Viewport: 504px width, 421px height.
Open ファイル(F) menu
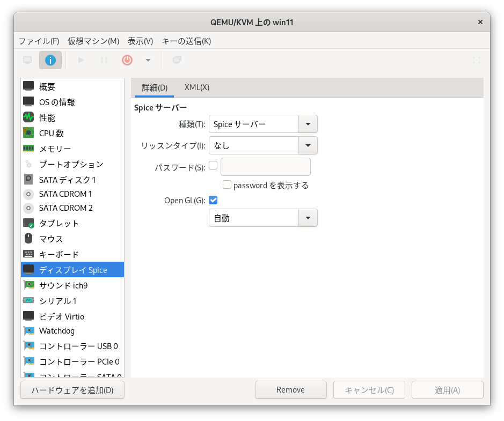[39, 41]
